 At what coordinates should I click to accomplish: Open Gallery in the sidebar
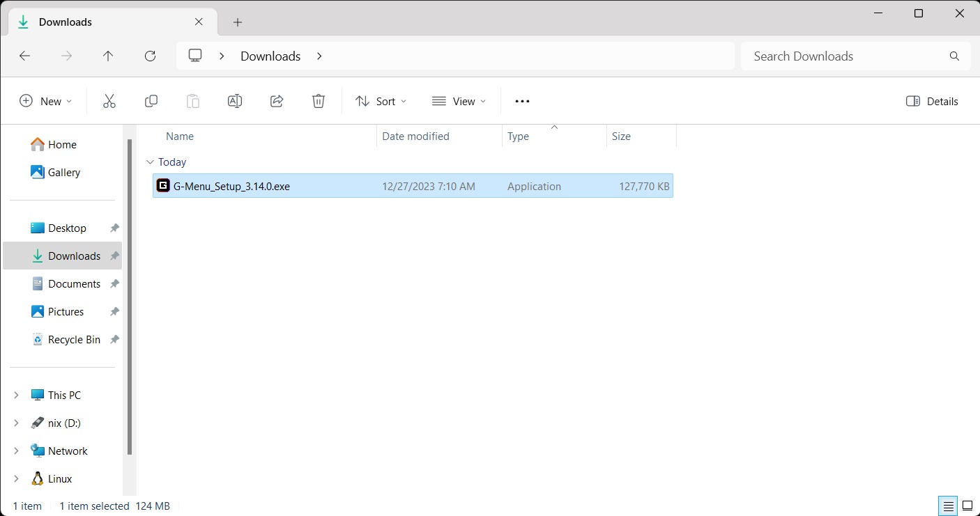(62, 172)
